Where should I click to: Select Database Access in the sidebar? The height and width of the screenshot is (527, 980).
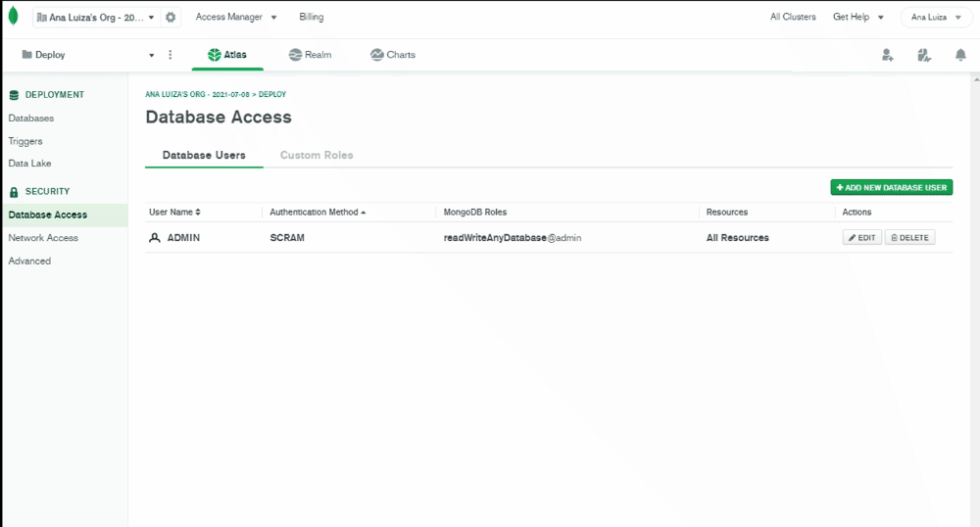pyautogui.click(x=65, y=215)
